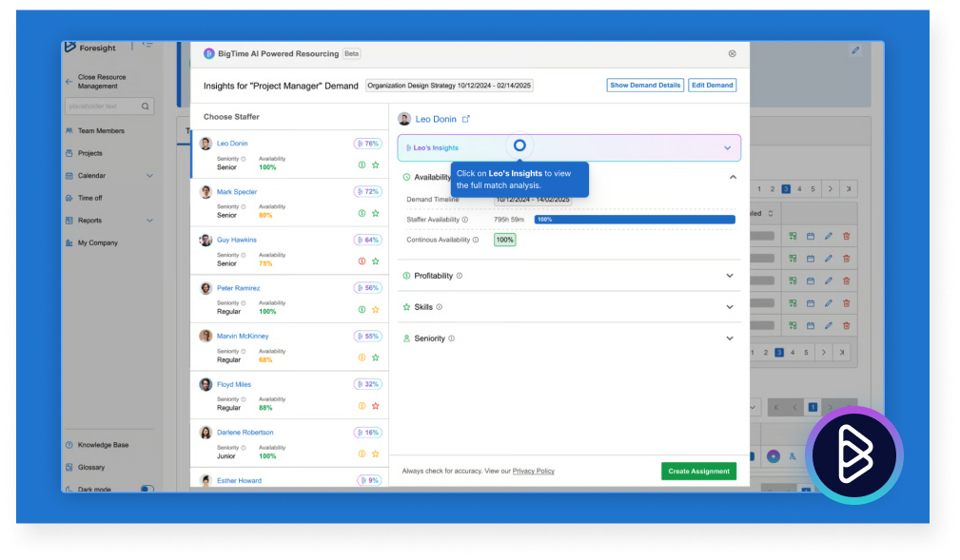Screen dimensions: 960x560
Task: Click the 9% match badge for Esther Howard
Action: (369, 480)
